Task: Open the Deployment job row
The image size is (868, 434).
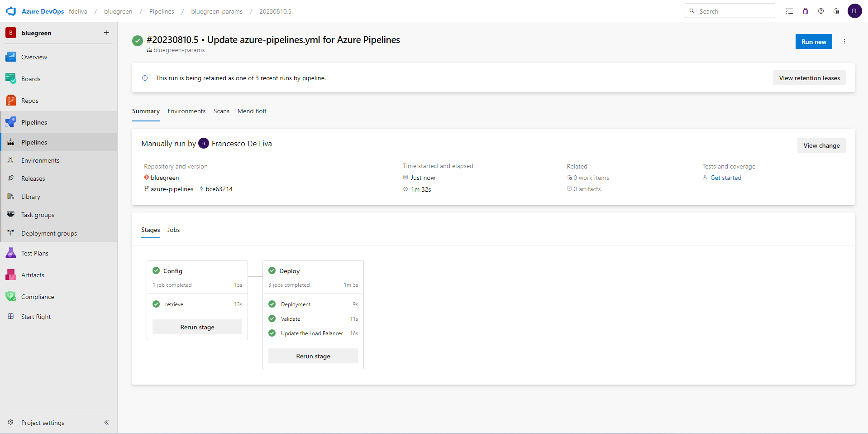Action: [313, 304]
